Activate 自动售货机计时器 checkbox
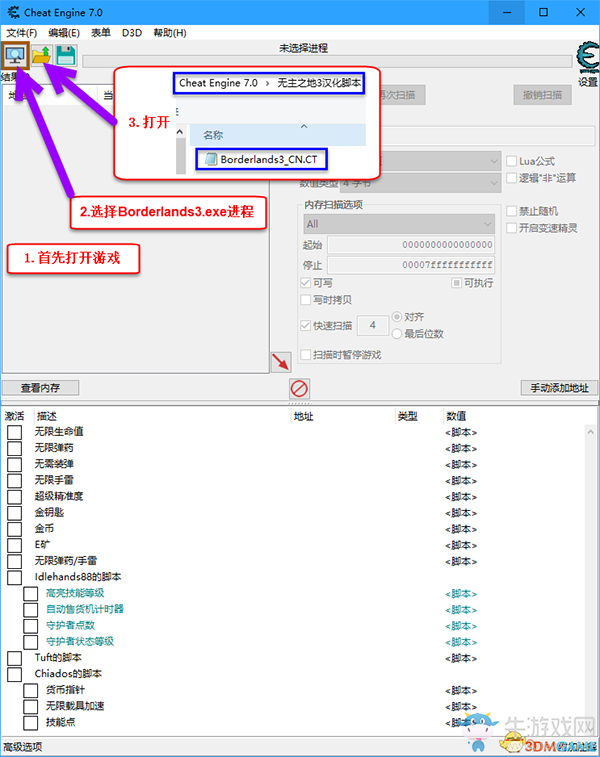The height and width of the screenshot is (757, 600). (31, 610)
